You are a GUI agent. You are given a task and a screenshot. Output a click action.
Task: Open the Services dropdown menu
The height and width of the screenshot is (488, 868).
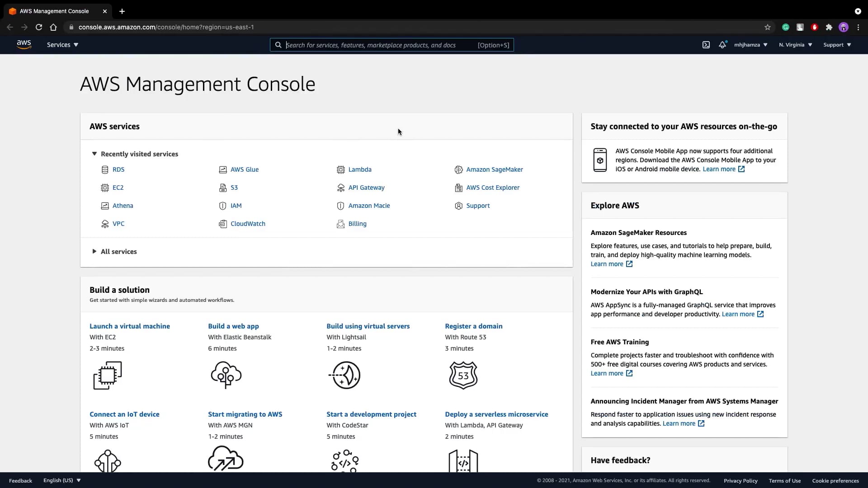pyautogui.click(x=63, y=45)
